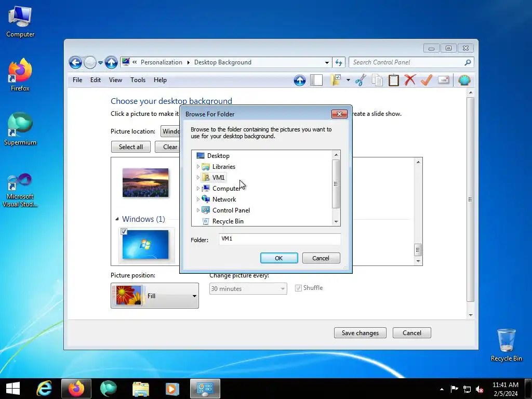
Task: Open the Firefox desktop shortcut
Action: pos(20,75)
